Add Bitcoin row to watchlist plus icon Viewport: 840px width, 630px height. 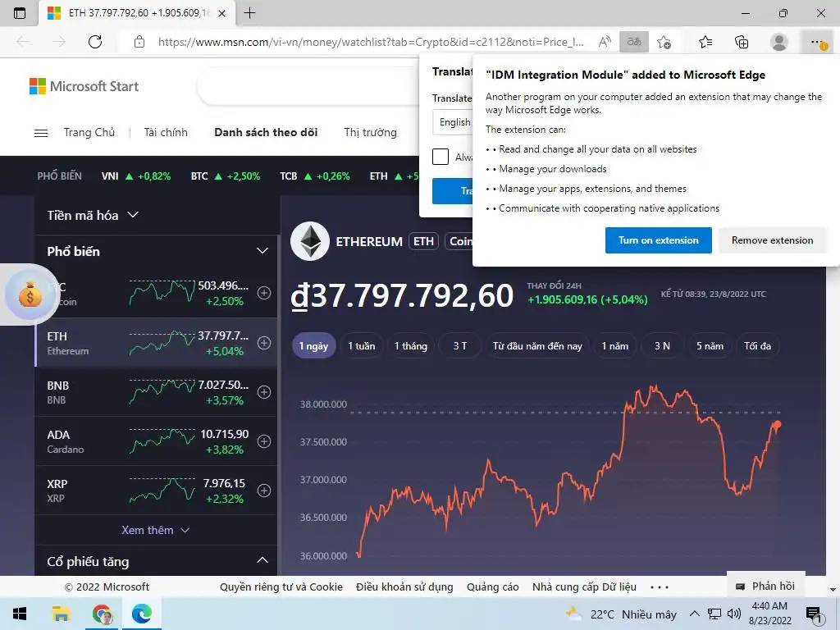[264, 293]
